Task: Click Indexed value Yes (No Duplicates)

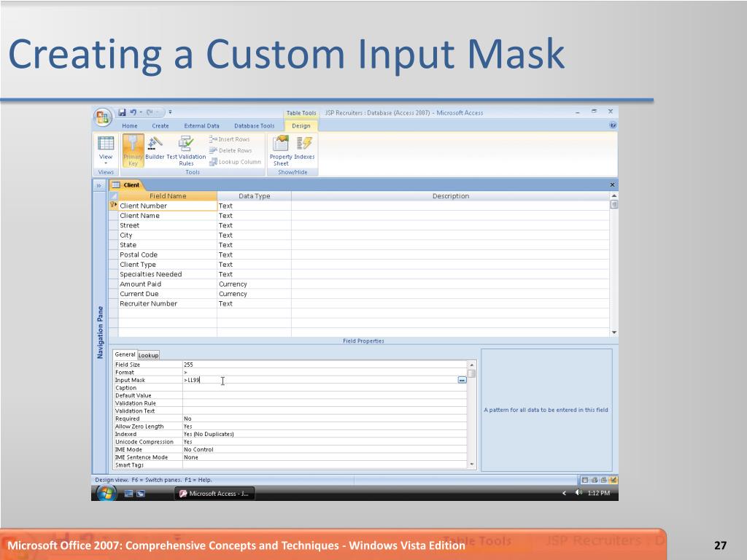Action: click(x=325, y=434)
